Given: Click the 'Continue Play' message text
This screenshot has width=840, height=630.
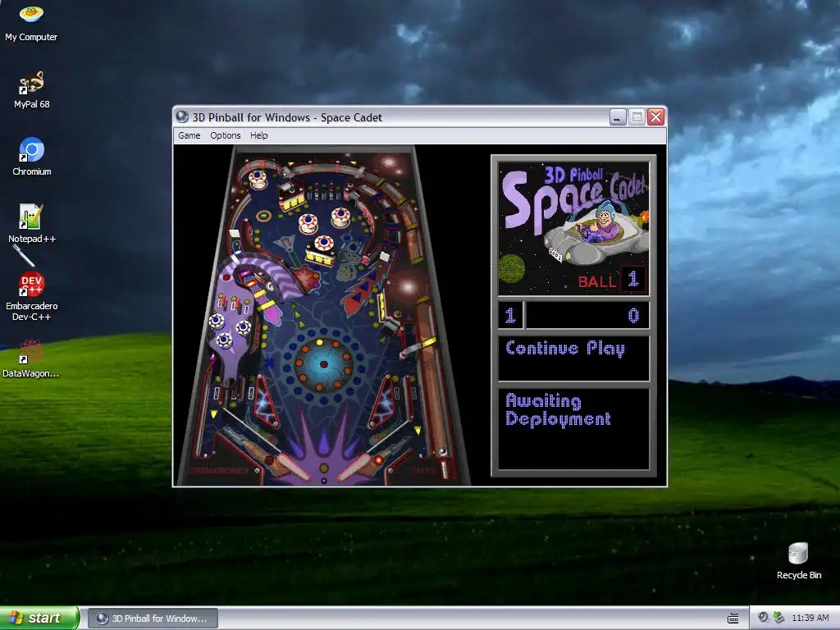Looking at the screenshot, I should tap(565, 348).
